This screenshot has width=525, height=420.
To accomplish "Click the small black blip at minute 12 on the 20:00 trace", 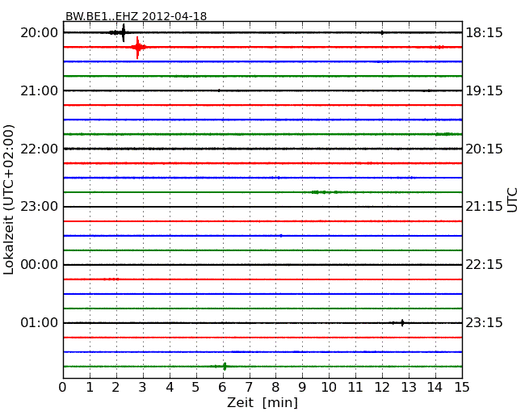I will point(382,32).
